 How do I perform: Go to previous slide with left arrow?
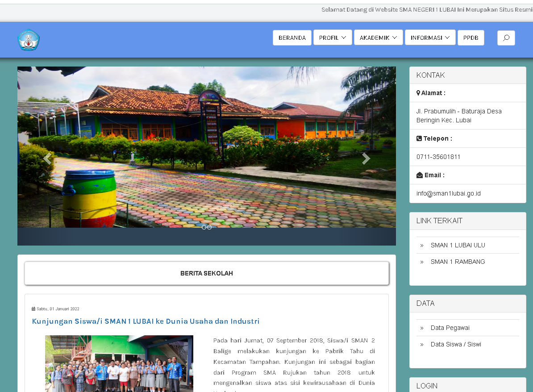click(x=47, y=158)
